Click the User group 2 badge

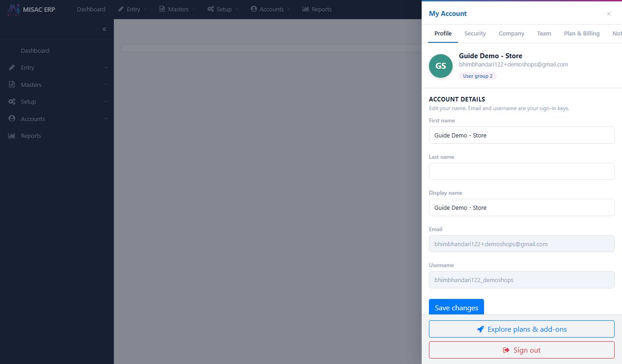tap(478, 76)
